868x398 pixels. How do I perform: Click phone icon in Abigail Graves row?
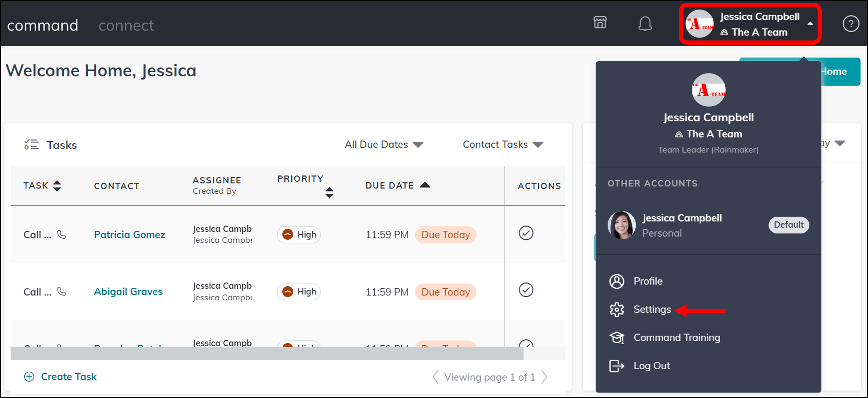[61, 291]
